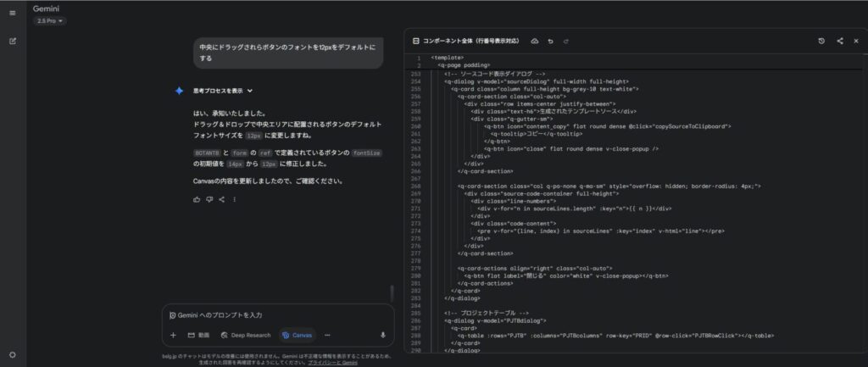This screenshot has height=367, width=868.
Task: Open the settings gear in the bottom left
Action: pyautogui.click(x=12, y=355)
